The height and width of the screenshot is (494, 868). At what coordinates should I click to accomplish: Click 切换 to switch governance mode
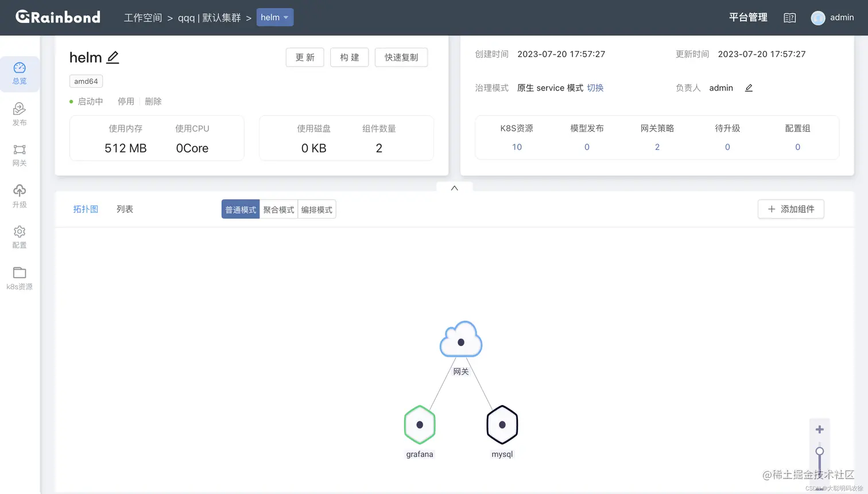pyautogui.click(x=595, y=88)
